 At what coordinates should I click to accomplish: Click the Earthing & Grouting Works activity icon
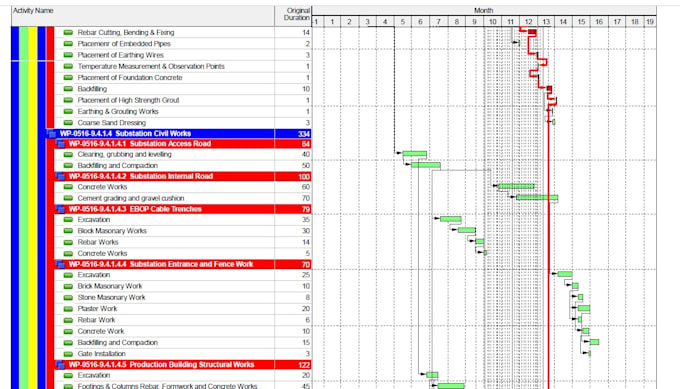pyautogui.click(x=68, y=111)
